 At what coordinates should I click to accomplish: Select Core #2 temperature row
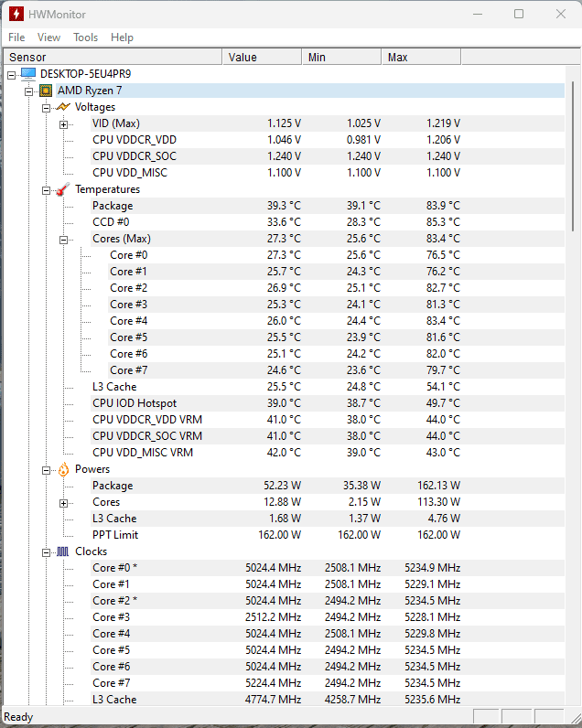point(336,288)
